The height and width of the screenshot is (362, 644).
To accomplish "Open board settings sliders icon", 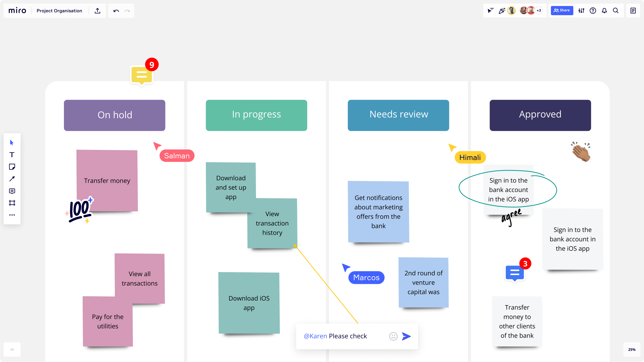I will click(581, 11).
